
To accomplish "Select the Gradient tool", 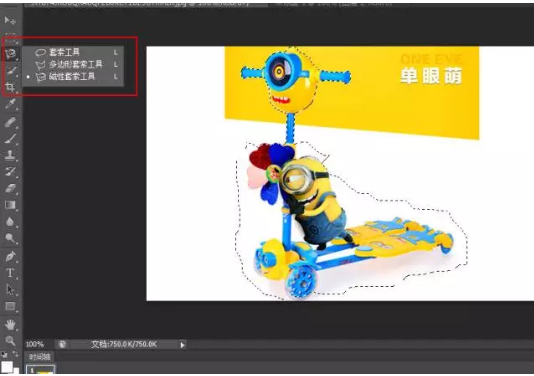I will coord(11,205).
